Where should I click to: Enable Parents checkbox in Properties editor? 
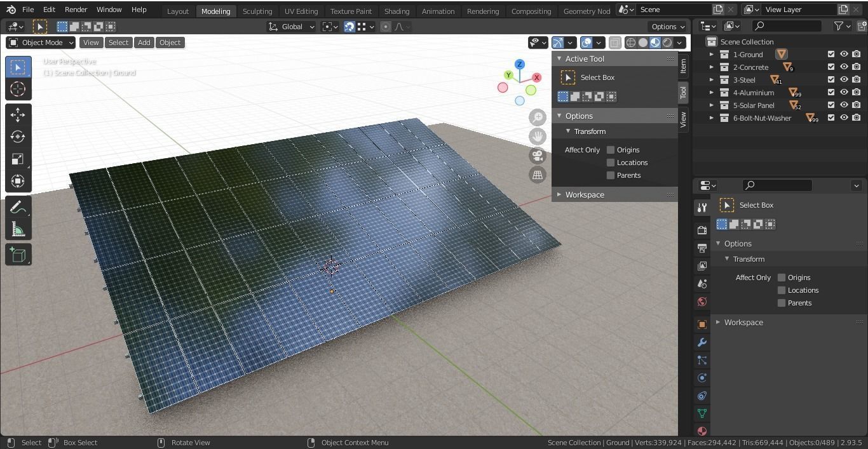(x=782, y=303)
